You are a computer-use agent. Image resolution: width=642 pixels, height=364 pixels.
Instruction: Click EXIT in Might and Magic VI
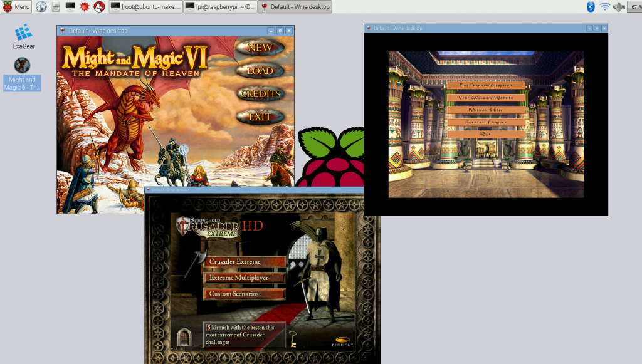point(260,117)
